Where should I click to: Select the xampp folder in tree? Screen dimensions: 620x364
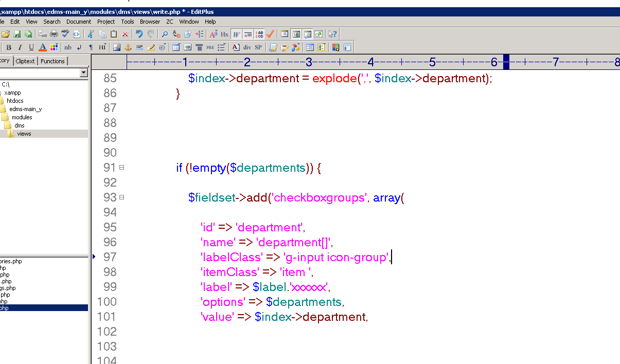(13, 93)
